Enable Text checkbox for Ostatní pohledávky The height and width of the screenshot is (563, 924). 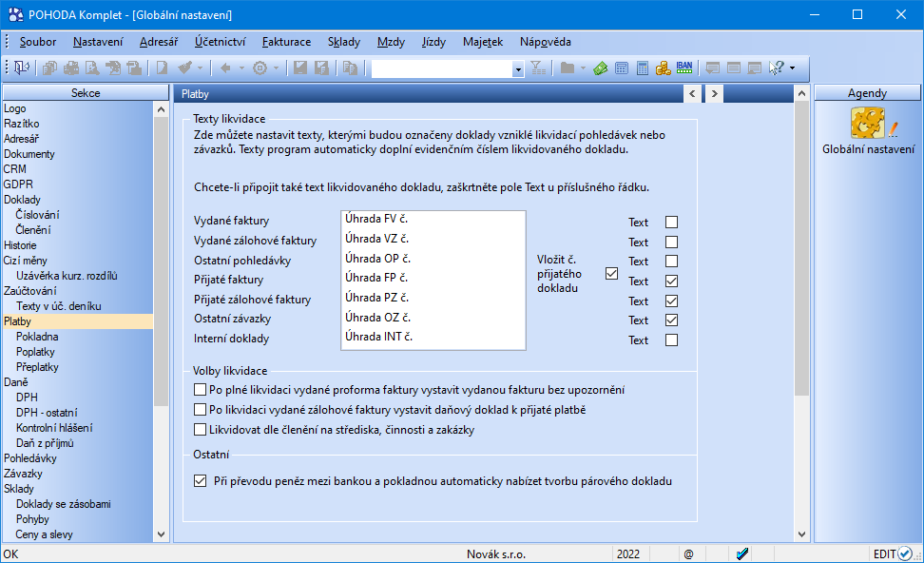click(x=671, y=262)
